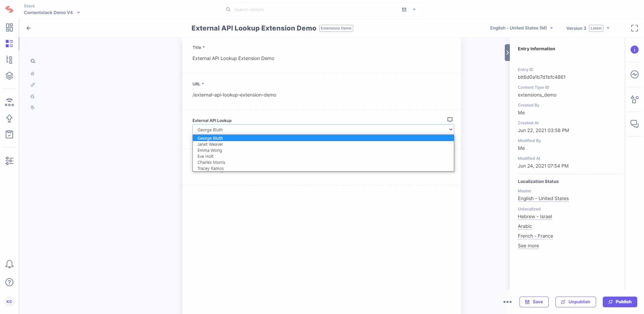Image resolution: width=644 pixels, height=314 pixels.
Task: Open the Dashboard icon in the left navigation
Action: coord(9,27)
